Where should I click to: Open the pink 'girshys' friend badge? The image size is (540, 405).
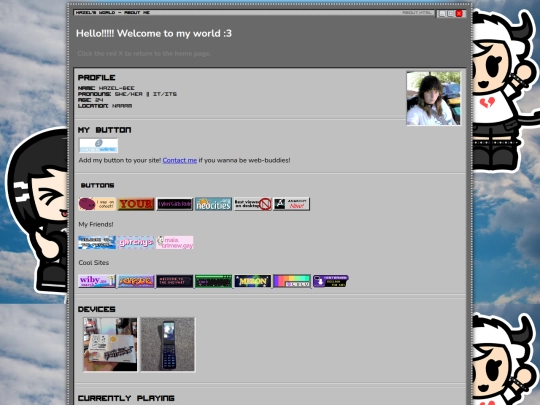(x=136, y=242)
